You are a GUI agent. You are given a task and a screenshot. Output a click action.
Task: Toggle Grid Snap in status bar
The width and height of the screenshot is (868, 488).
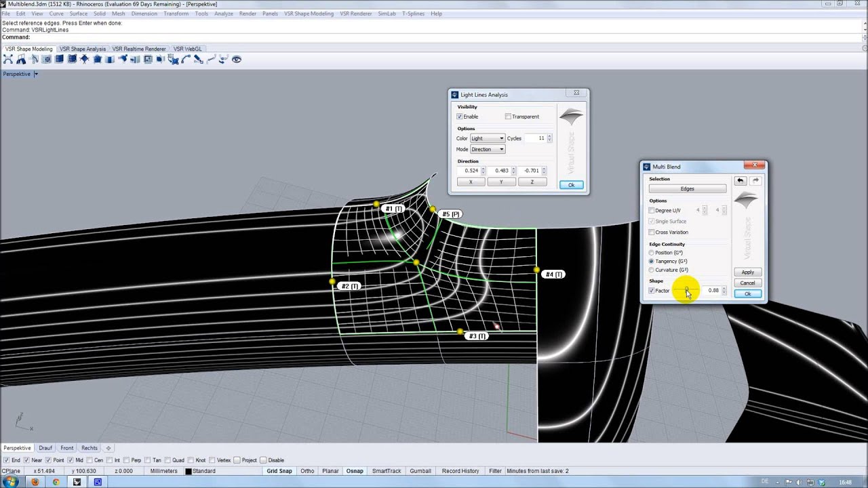[x=279, y=471]
